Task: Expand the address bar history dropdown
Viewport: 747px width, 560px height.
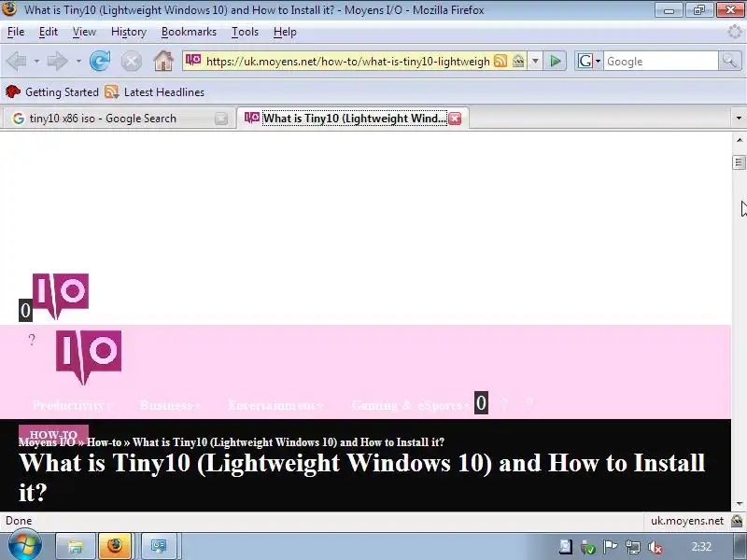Action: tap(535, 62)
